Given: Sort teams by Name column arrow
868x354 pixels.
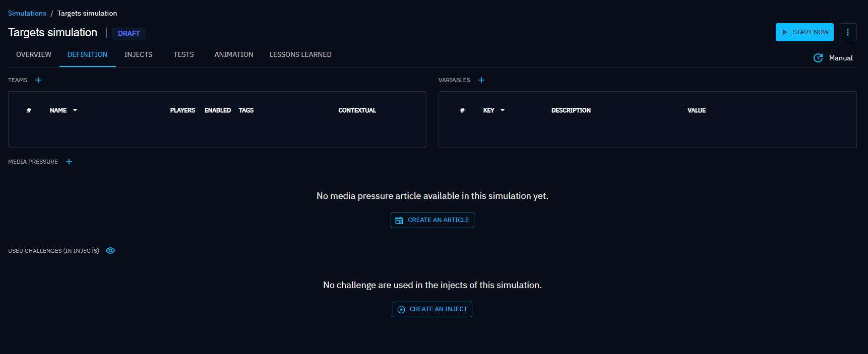Looking at the screenshot, I should [x=75, y=110].
